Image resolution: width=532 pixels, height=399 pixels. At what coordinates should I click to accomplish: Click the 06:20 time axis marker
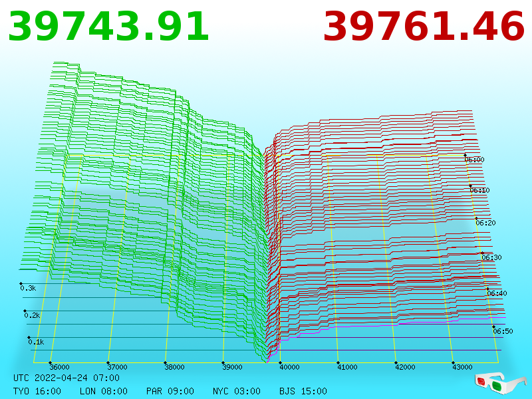485,223
